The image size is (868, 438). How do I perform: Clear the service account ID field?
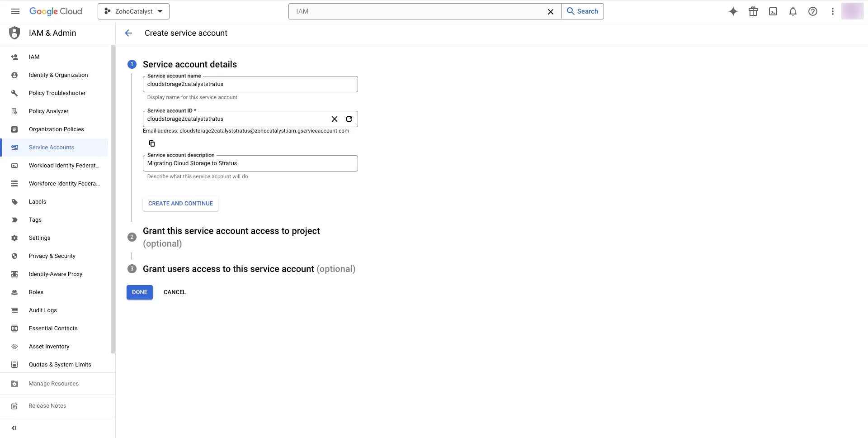coord(335,119)
